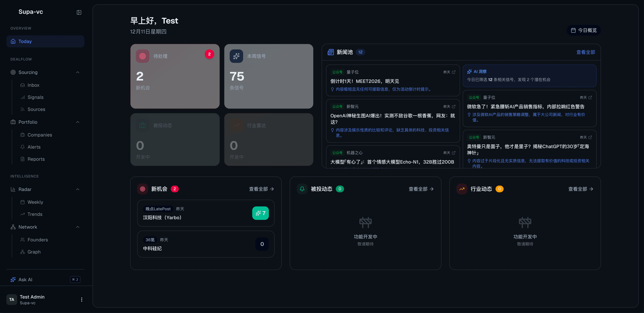This screenshot has height=313, width=644.
Task: Select the Today navigation item
Action: (25, 41)
